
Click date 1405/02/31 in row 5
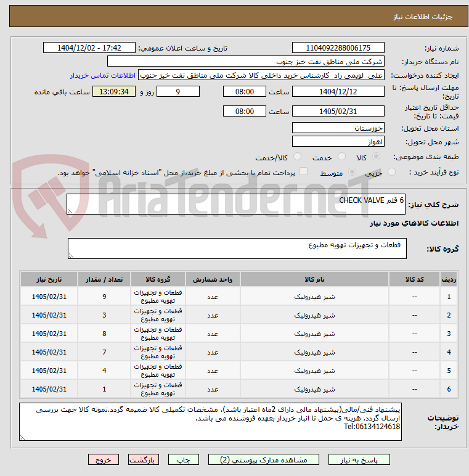[x=49, y=371]
